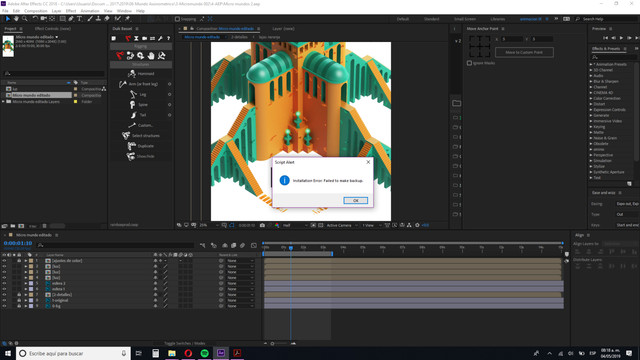Click current time 0:00:01:10 display
The height and width of the screenshot is (360, 640).
click(18, 243)
